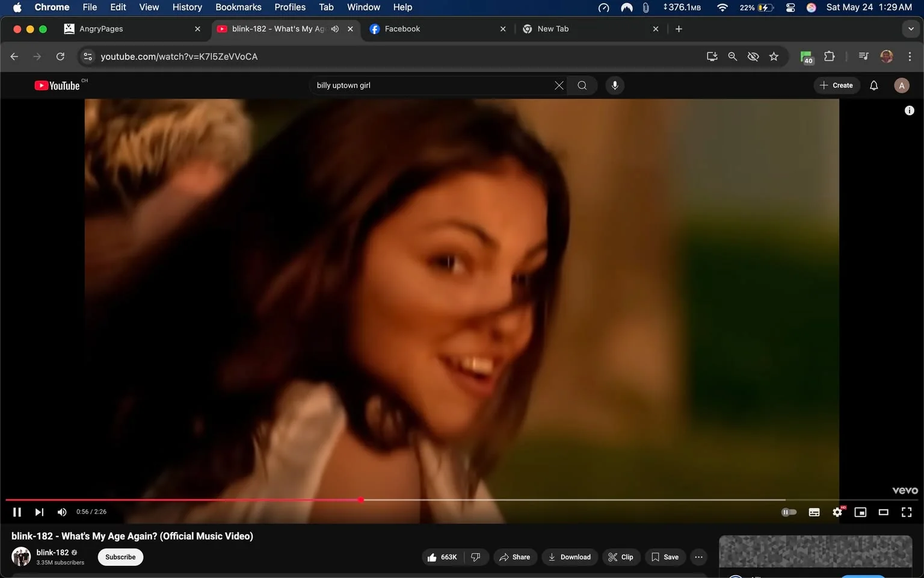Open Chrome extensions puzzle icon
The height and width of the screenshot is (578, 924).
829,57
